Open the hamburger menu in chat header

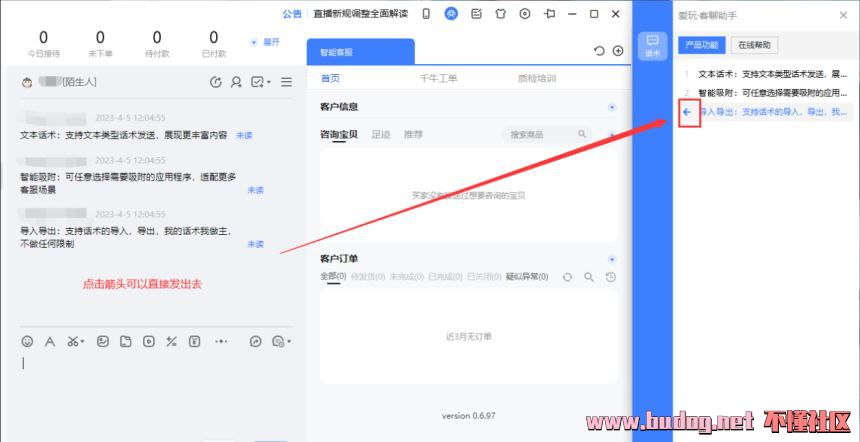[x=286, y=82]
